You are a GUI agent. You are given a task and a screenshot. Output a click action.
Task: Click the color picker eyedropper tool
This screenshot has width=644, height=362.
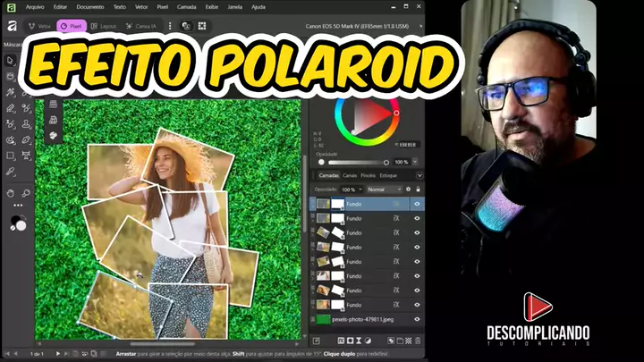pos(10,171)
